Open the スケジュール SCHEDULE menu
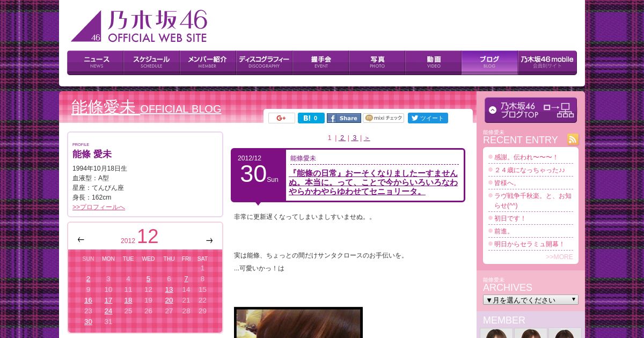The height and width of the screenshot is (338, 644). point(151,63)
